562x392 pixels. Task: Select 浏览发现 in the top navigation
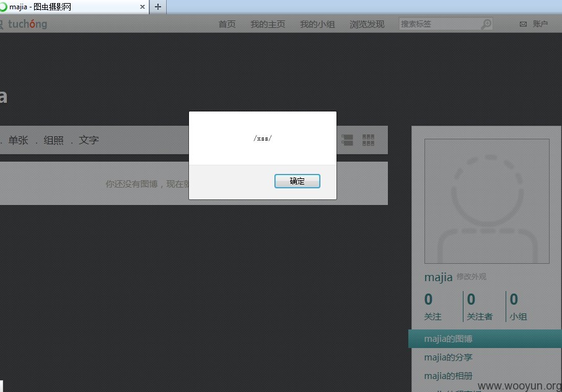[367, 24]
